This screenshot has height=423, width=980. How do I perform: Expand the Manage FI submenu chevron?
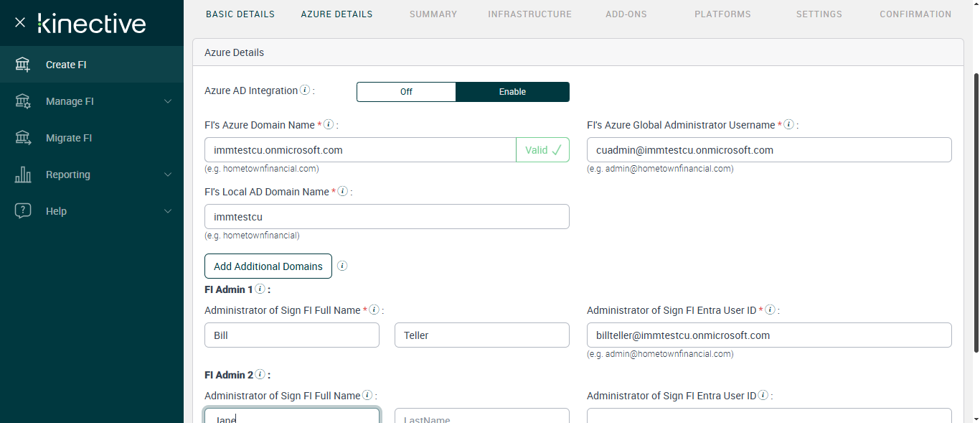(168, 101)
